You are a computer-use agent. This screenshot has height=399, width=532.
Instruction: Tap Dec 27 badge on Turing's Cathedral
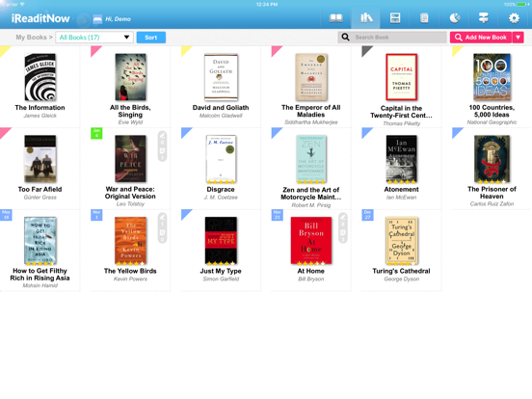pyautogui.click(x=367, y=215)
